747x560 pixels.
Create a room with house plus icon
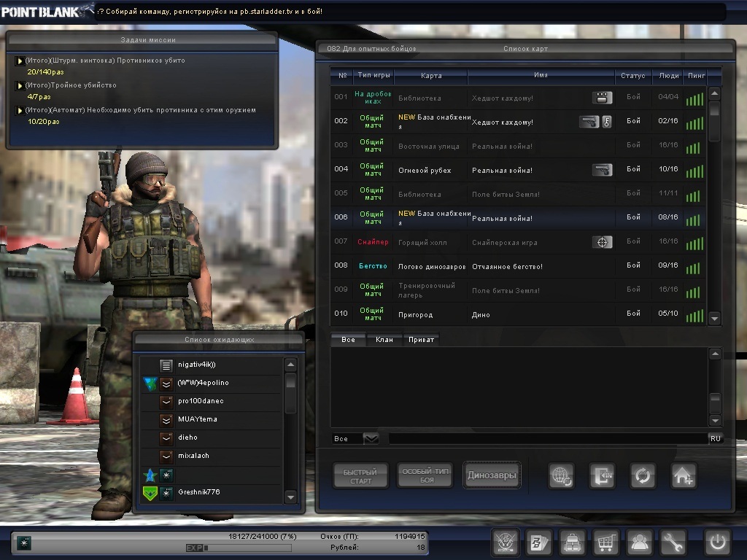[x=684, y=476]
